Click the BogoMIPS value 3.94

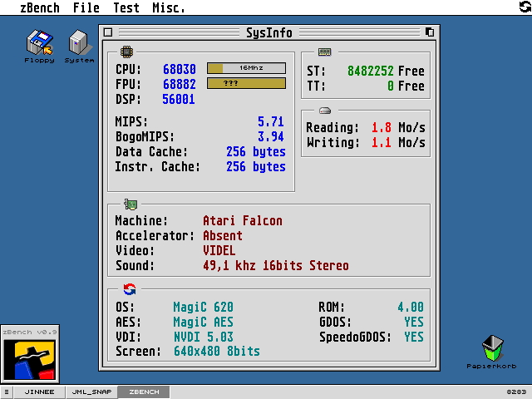pyautogui.click(x=270, y=136)
